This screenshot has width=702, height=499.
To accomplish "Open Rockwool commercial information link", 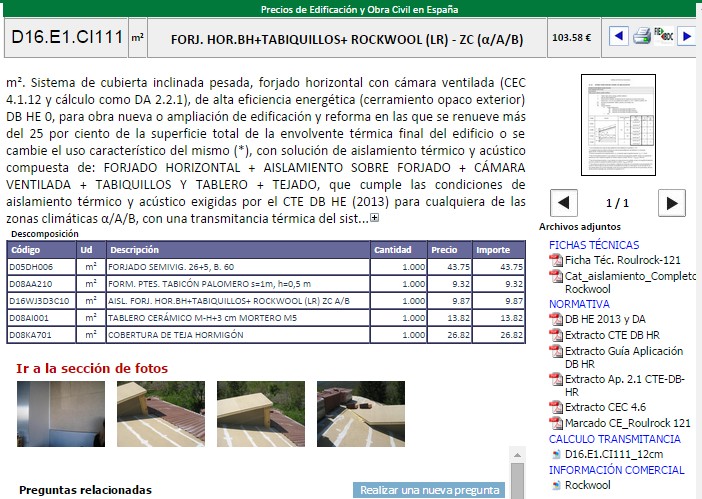I will pos(587,485).
